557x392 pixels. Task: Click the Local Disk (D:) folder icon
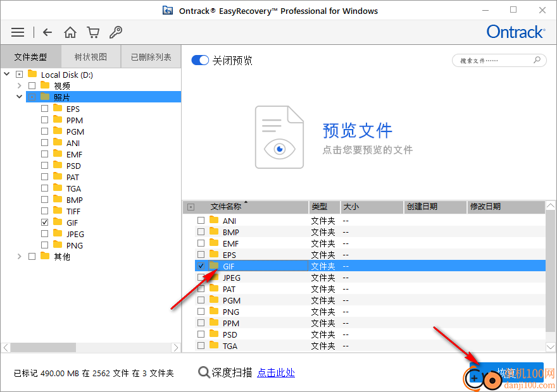[32, 74]
